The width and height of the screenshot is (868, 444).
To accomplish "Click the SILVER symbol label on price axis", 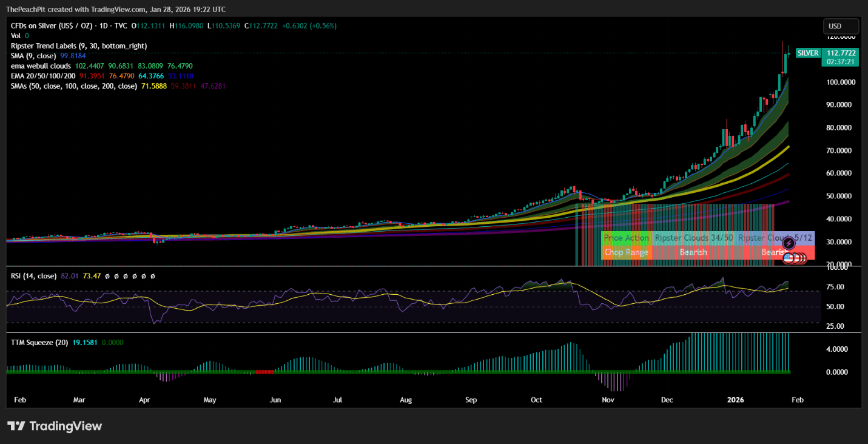I will pyautogui.click(x=808, y=53).
